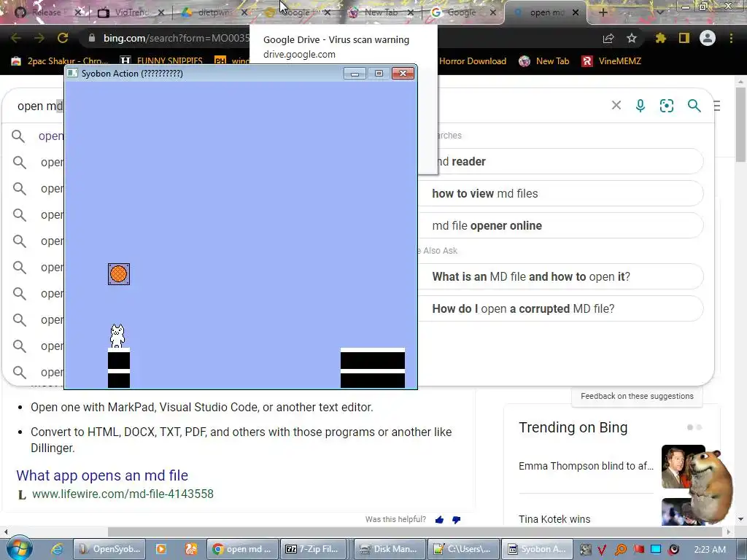The height and width of the screenshot is (560, 747).
Task: Open the Chrome profile avatar
Action: point(708,38)
